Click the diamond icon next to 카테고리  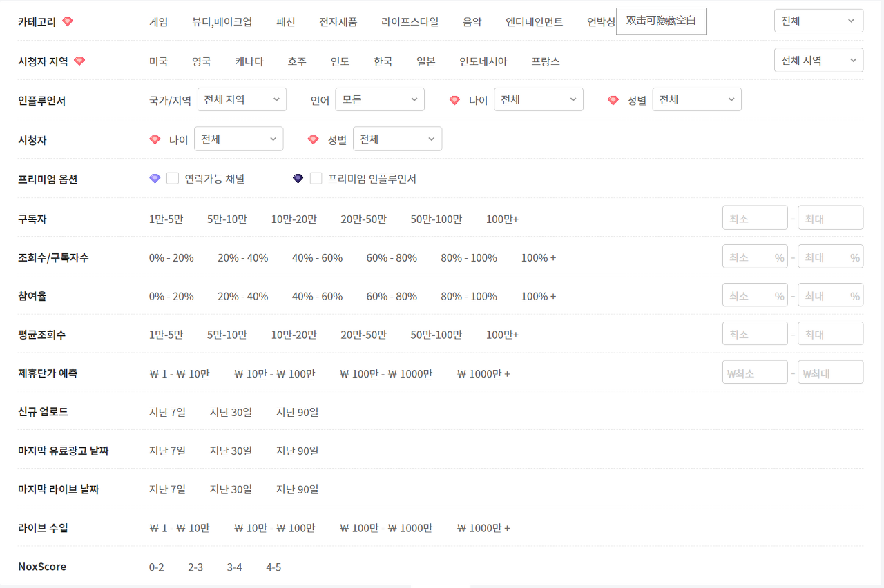coord(67,21)
